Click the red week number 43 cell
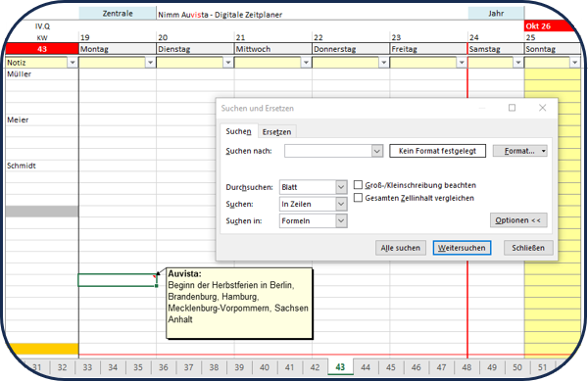The width and height of the screenshot is (588, 382). tap(42, 49)
